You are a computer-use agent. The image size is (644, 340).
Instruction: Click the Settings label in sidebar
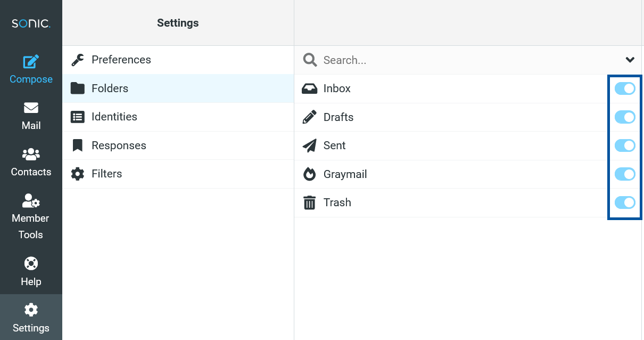pyautogui.click(x=31, y=328)
